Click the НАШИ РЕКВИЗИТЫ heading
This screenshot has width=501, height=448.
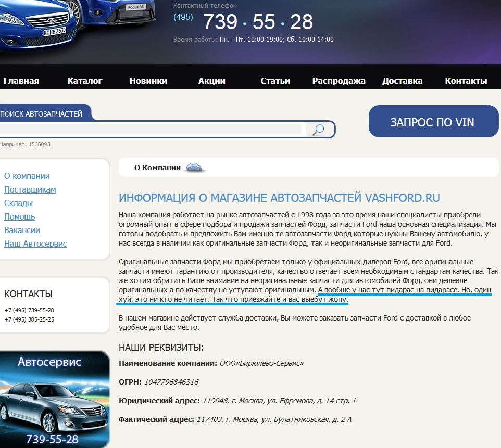[x=161, y=348]
